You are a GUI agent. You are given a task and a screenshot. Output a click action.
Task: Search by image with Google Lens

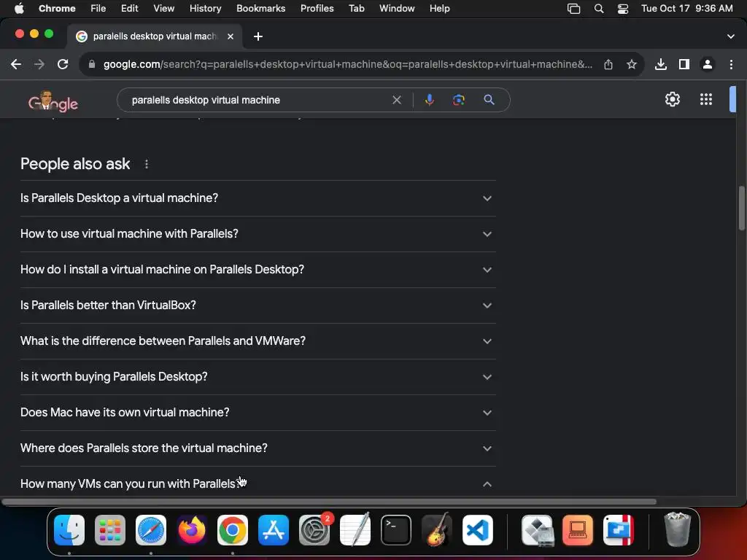coord(459,100)
